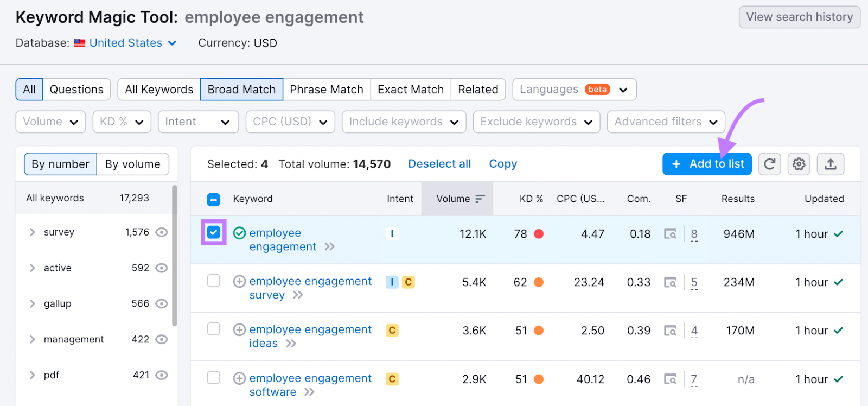868x406 pixels.
Task: Click the refresh metrics icon button
Action: click(769, 164)
